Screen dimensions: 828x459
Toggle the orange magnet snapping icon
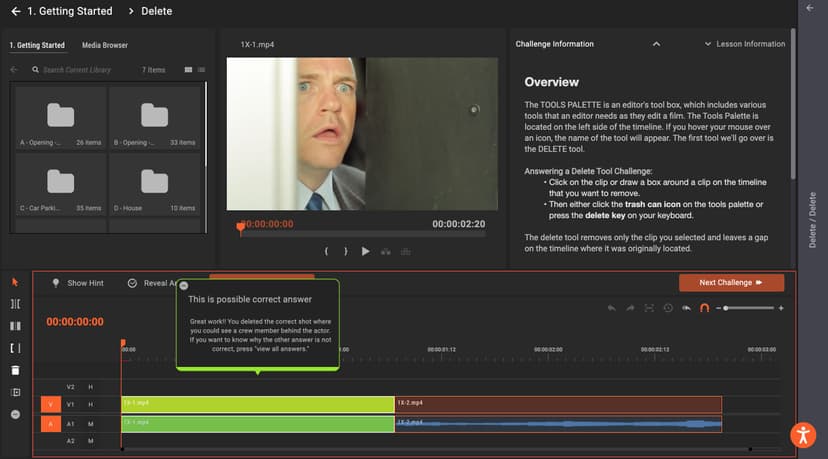click(x=704, y=308)
